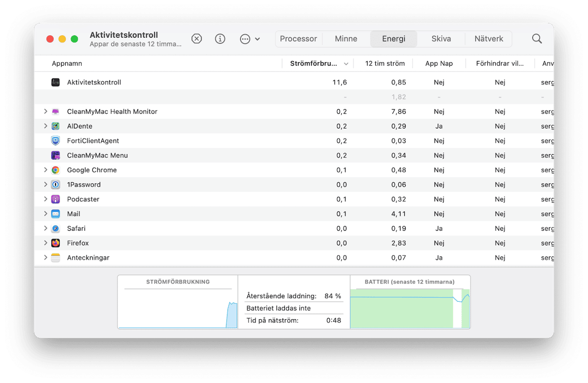This screenshot has width=588, height=383.
Task: Select the Aktivitetskontroll app icon in list
Action: point(56,83)
